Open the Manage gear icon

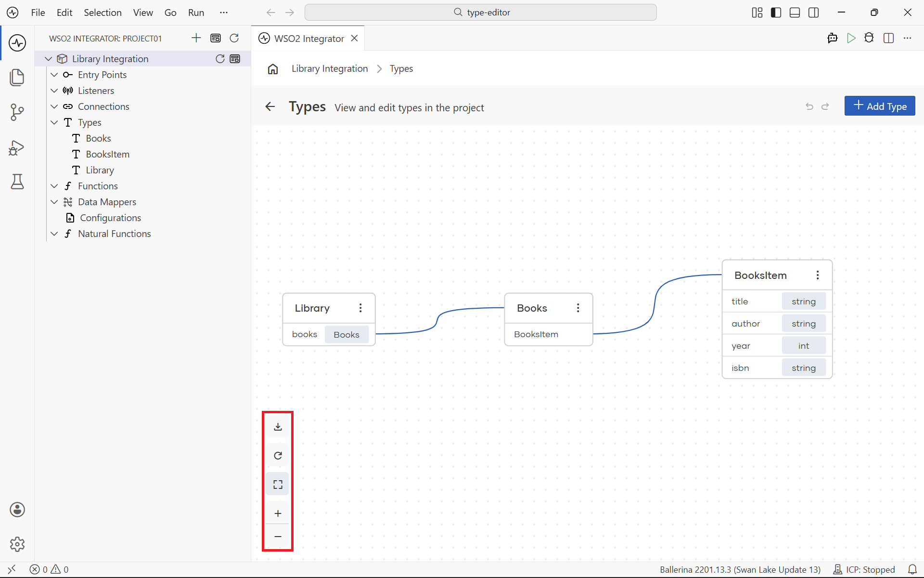pos(17,544)
